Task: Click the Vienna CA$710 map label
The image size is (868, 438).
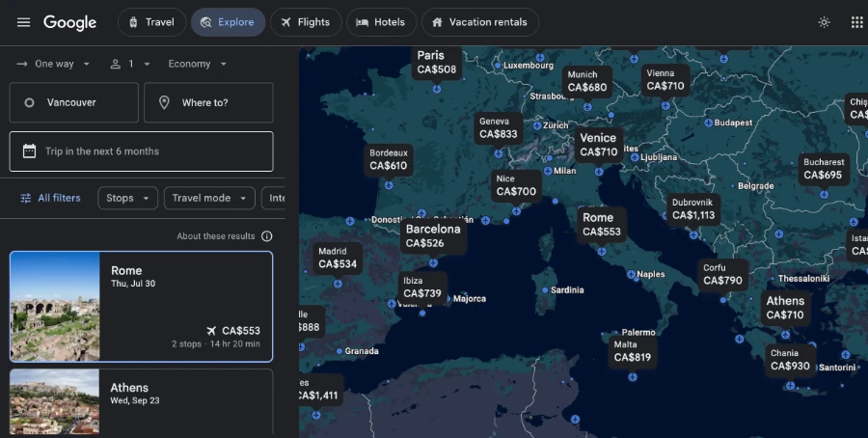Action: coord(665,80)
